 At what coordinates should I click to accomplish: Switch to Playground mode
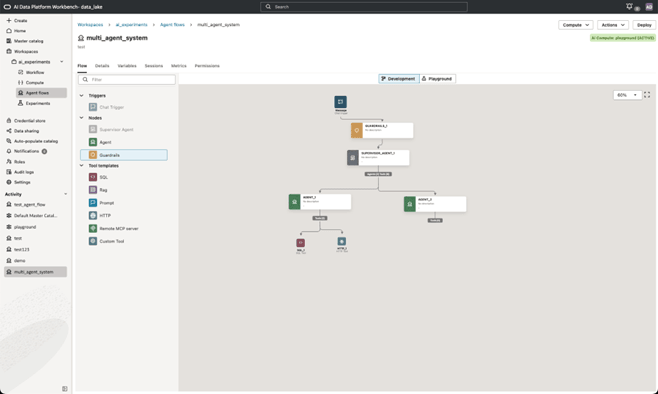(x=437, y=78)
